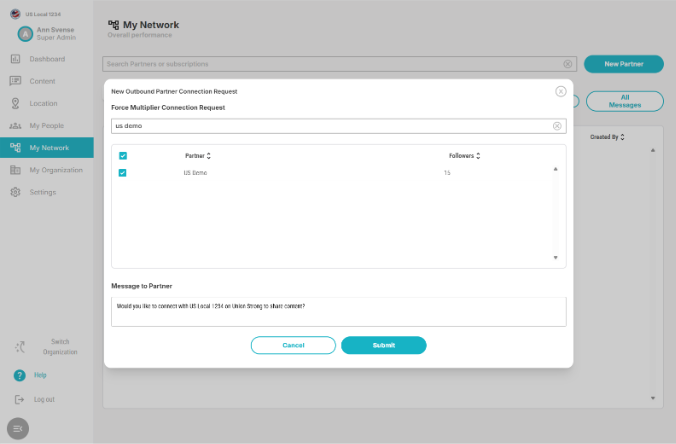This screenshot has height=444, width=676.
Task: Click the Location pin icon
Action: 16,103
